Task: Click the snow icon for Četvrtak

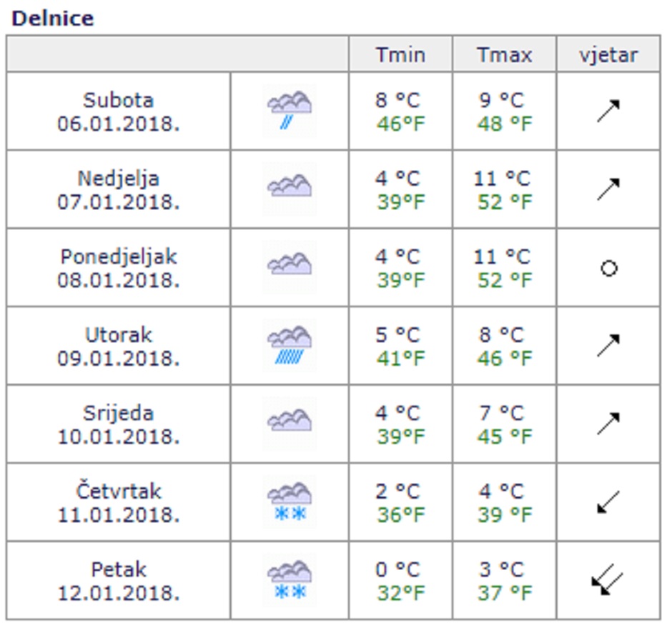Action: pos(289,502)
